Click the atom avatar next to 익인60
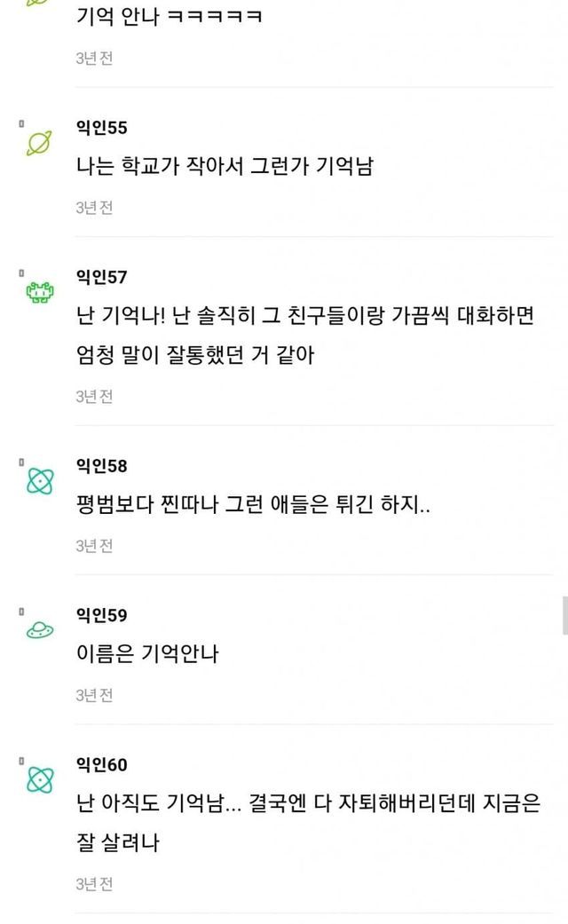The height and width of the screenshot is (924, 568). pos(39,778)
